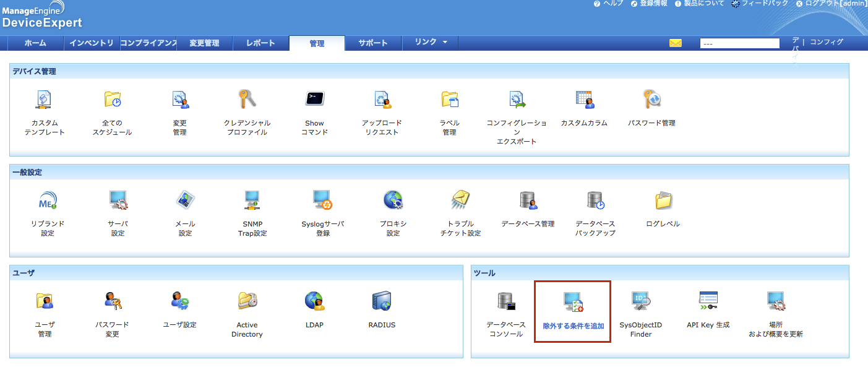Viewport: 868px width, 375px height.
Task: Open 場所および概要を更新 icon
Action: 776,301
